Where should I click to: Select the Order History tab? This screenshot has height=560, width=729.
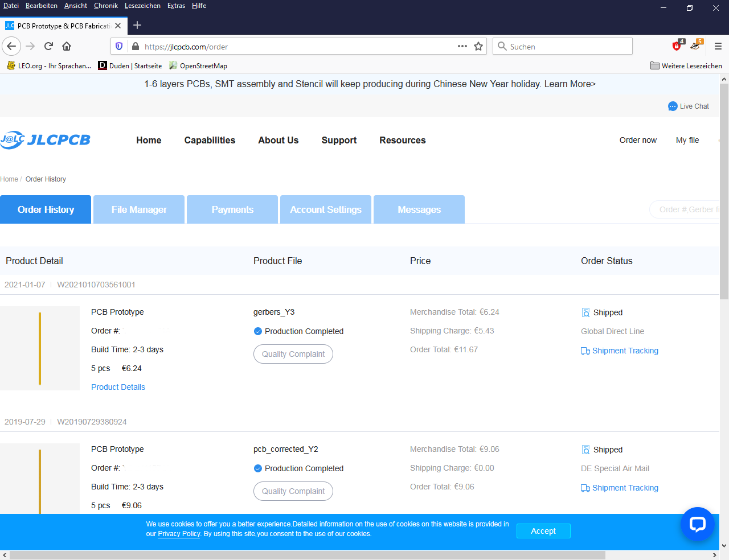pos(46,209)
